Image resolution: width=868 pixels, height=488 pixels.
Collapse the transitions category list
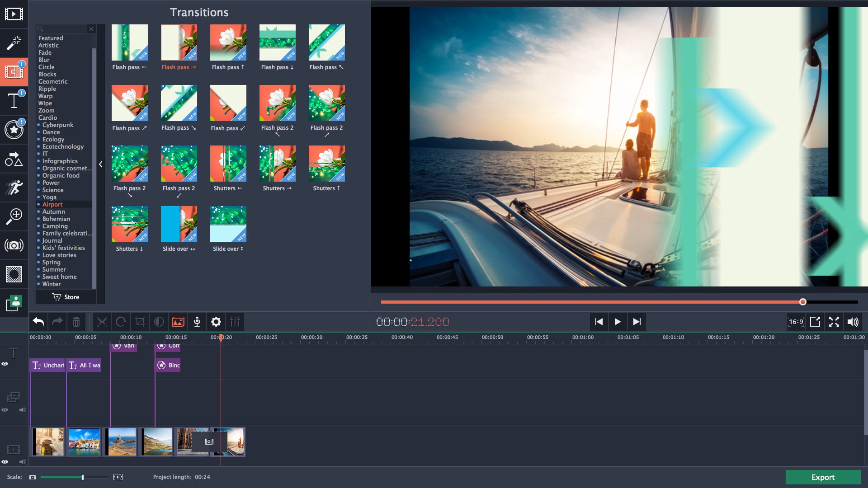tap(101, 164)
